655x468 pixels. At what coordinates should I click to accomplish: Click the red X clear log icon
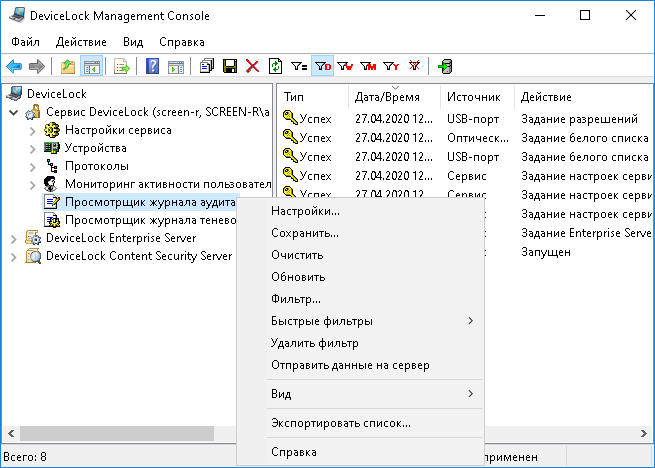point(252,67)
